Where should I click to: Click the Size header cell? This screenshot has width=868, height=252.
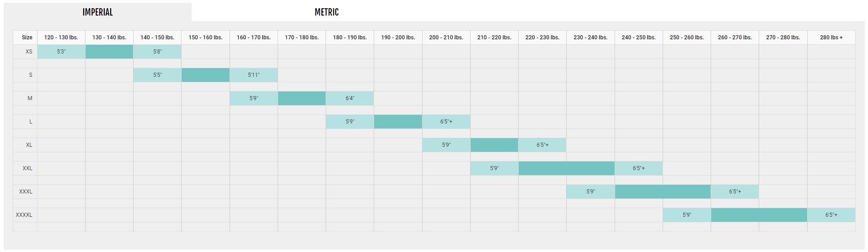27,38
